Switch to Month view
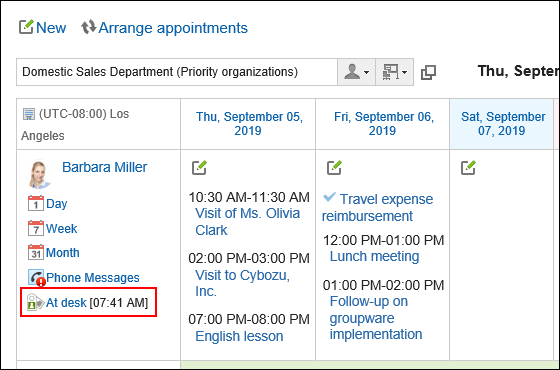The height and width of the screenshot is (370, 560). [63, 253]
